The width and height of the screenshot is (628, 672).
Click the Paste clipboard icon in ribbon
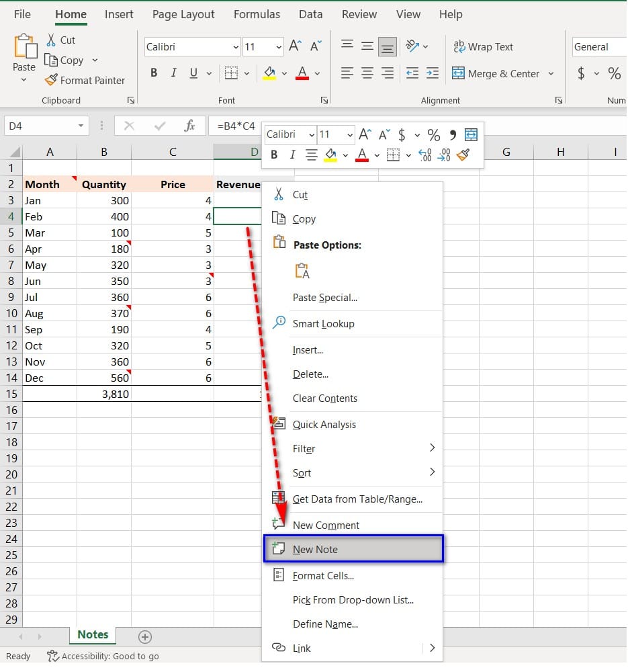(x=25, y=46)
